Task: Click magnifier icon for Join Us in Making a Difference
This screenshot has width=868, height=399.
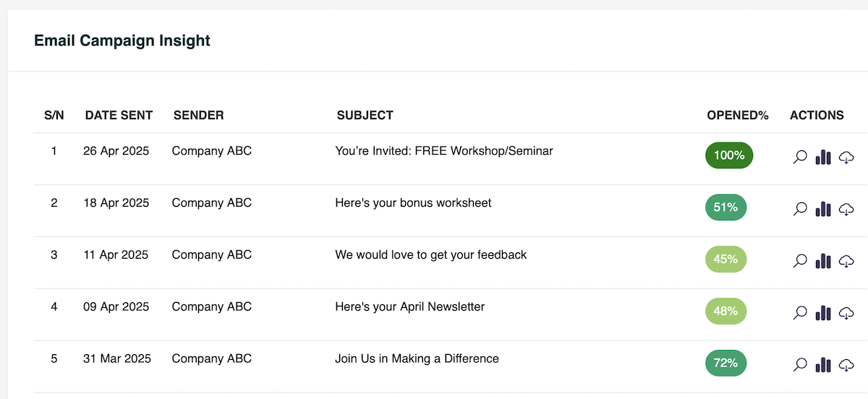Action: click(800, 365)
